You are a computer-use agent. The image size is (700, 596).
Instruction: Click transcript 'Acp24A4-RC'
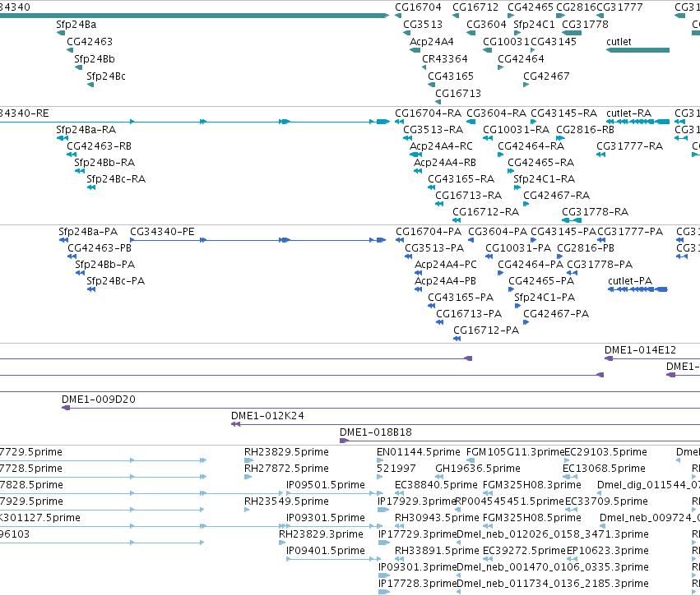click(441, 146)
